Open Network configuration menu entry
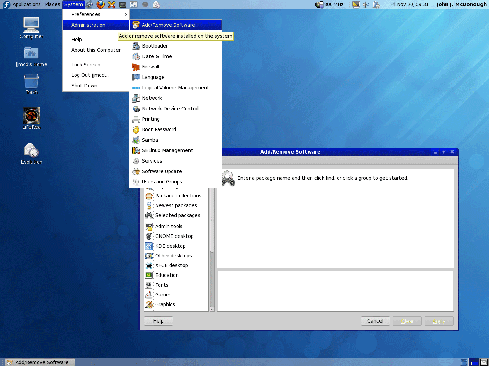 (175, 98)
